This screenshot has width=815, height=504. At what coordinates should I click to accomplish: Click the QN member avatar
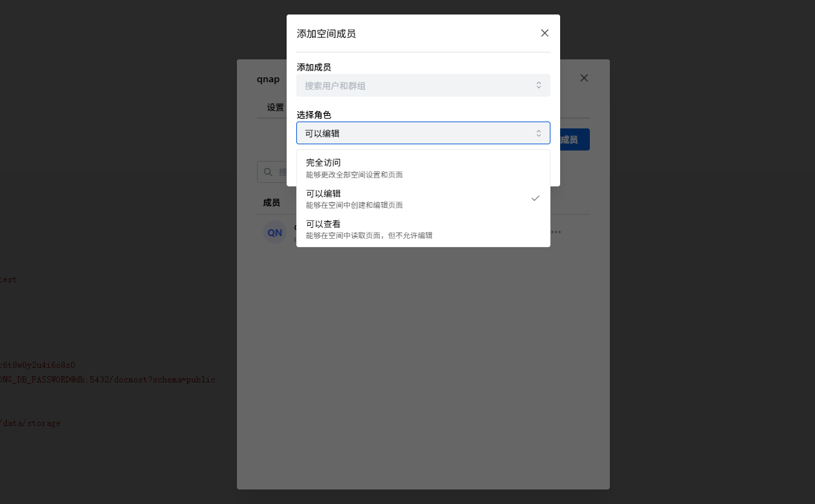click(275, 233)
